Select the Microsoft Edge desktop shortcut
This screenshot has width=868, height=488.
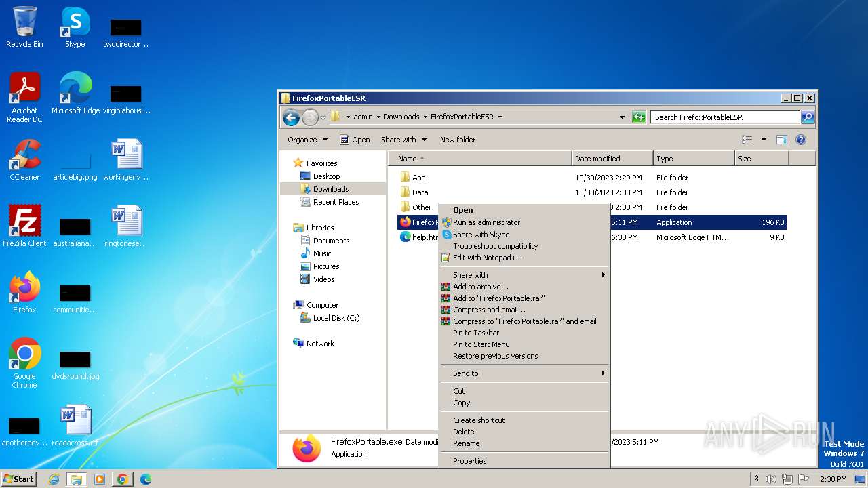[75, 94]
